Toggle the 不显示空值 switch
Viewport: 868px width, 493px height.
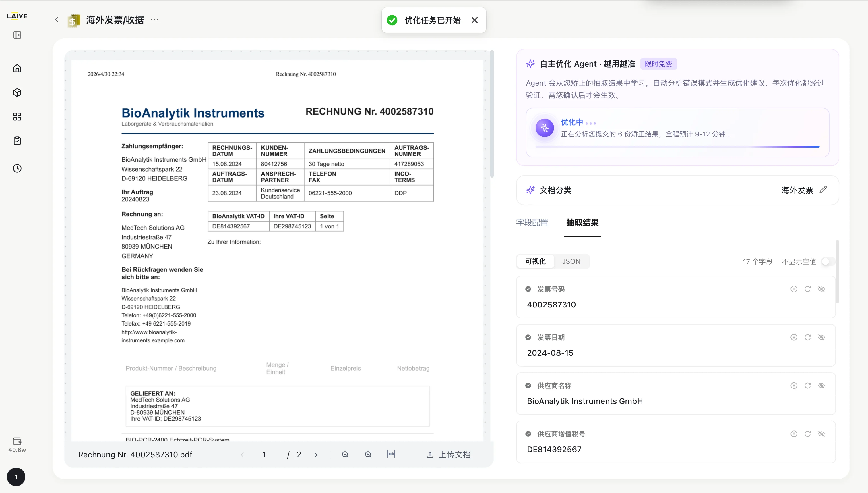click(x=828, y=261)
